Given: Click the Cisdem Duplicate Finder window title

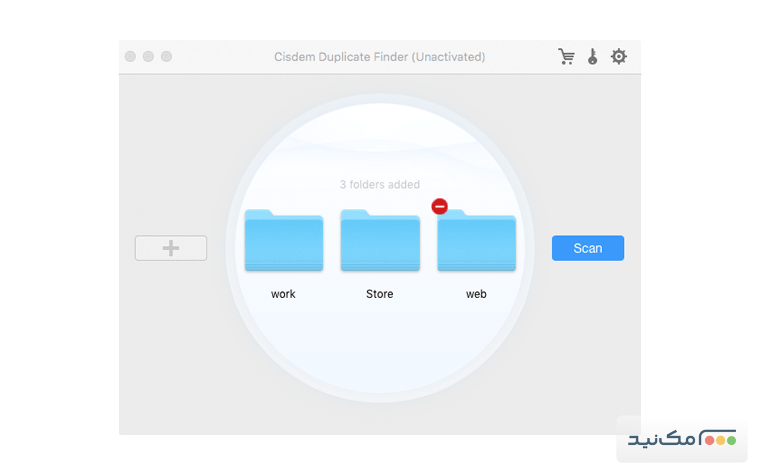Looking at the screenshot, I should [x=380, y=57].
